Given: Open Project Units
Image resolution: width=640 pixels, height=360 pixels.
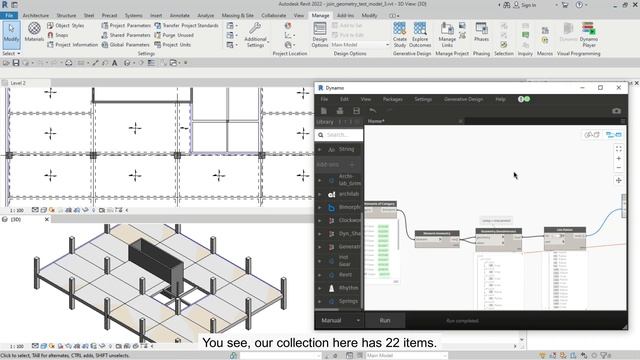Looking at the screenshot, I should pyautogui.click(x=172, y=44).
